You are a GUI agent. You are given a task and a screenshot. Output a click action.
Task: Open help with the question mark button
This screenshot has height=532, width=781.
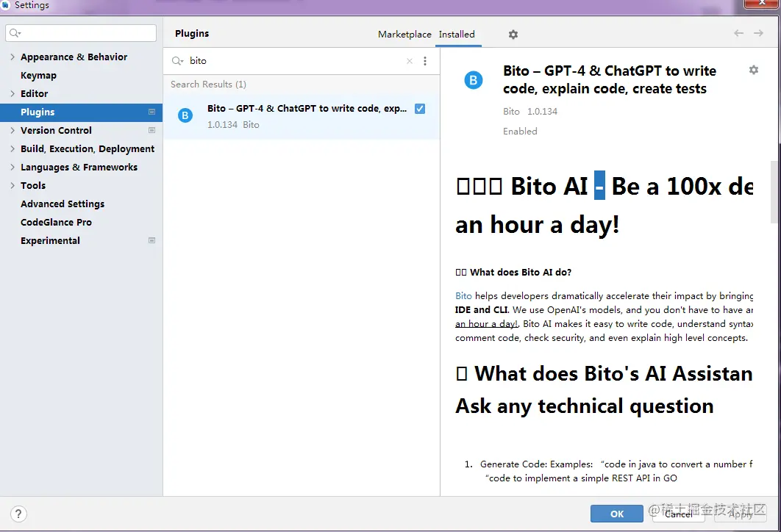pos(18,514)
